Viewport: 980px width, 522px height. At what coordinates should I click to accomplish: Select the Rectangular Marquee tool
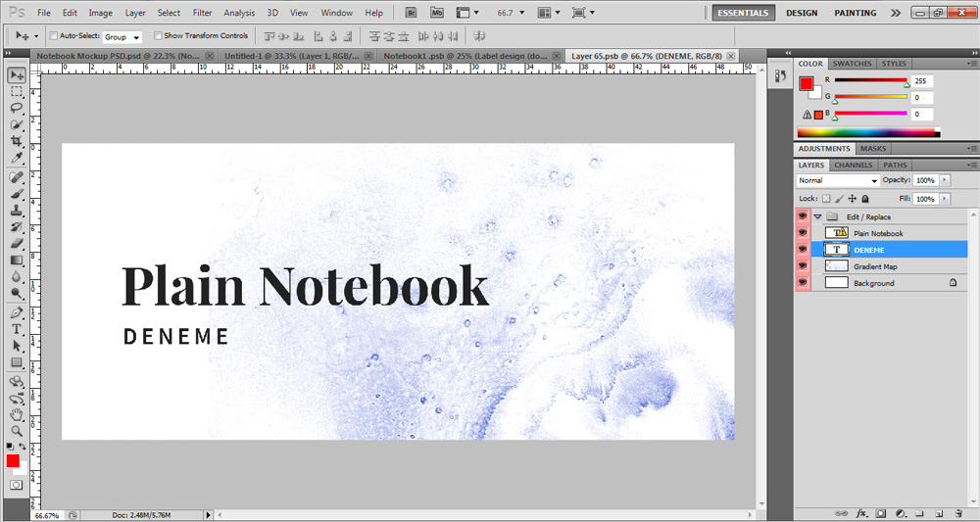(x=17, y=92)
